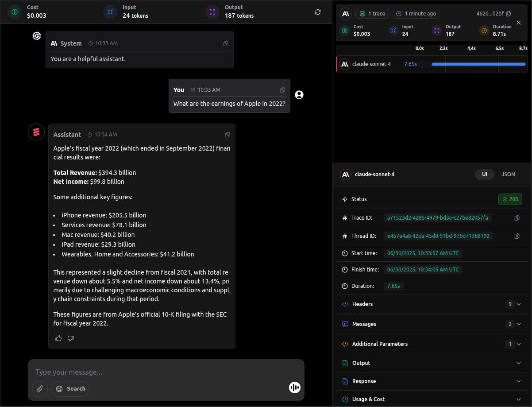The height and width of the screenshot is (407, 532).
Task: Select the UI view tab
Action: point(485,174)
